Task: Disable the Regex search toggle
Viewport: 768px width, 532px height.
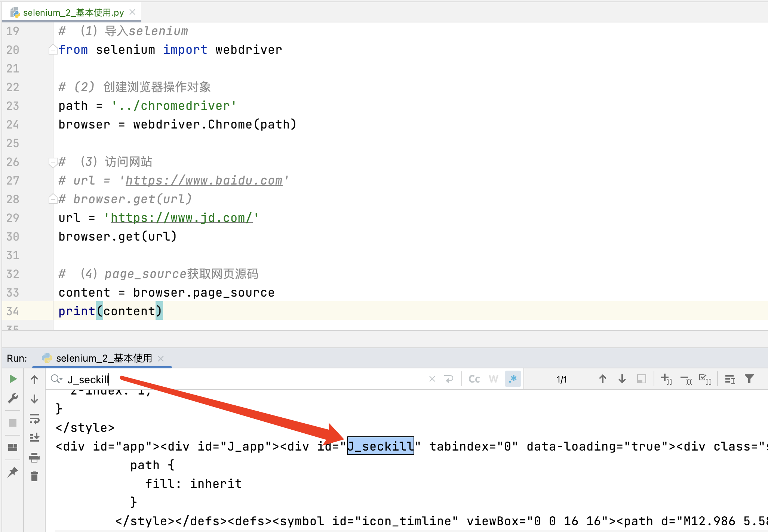Action: pyautogui.click(x=513, y=379)
